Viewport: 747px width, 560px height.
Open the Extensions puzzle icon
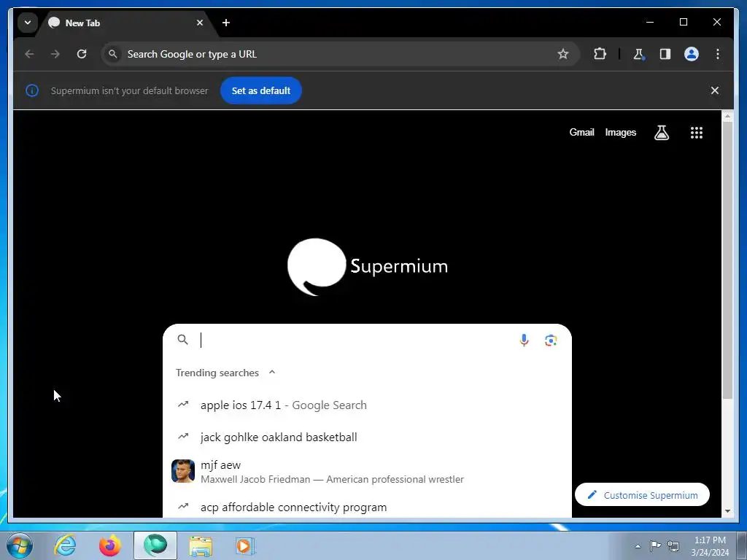(x=600, y=54)
